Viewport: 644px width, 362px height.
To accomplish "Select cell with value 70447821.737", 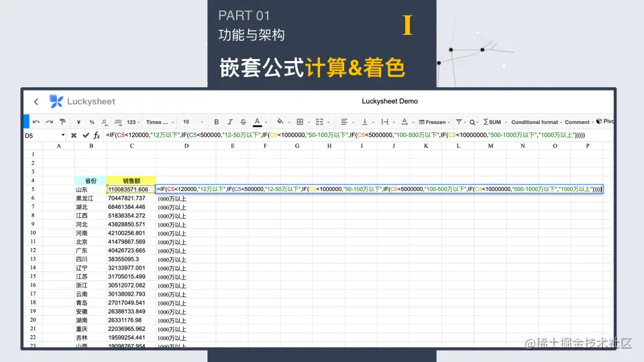I will [x=131, y=198].
